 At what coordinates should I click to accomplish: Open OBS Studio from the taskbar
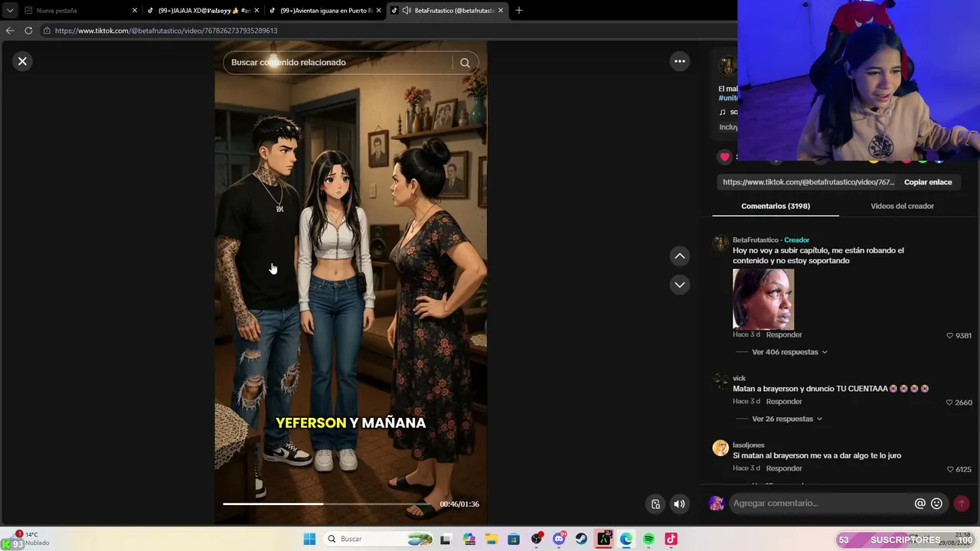pos(537,539)
